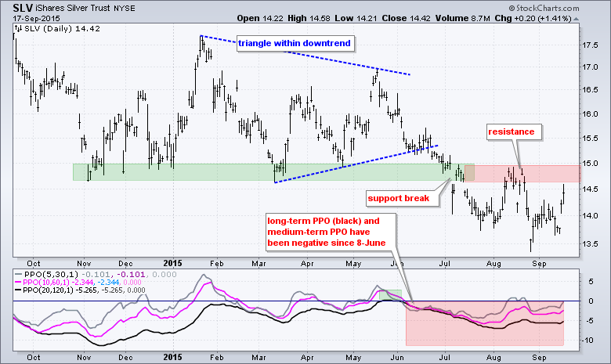Screen dimensions: 611x364
Task: Click the 2015 label below PPO panel
Action: (x=172, y=357)
